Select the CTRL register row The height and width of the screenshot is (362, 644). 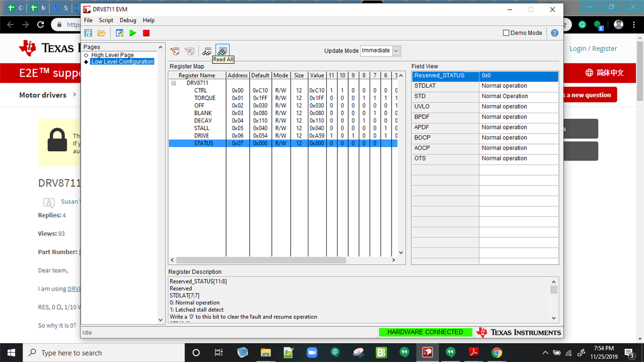283,91
